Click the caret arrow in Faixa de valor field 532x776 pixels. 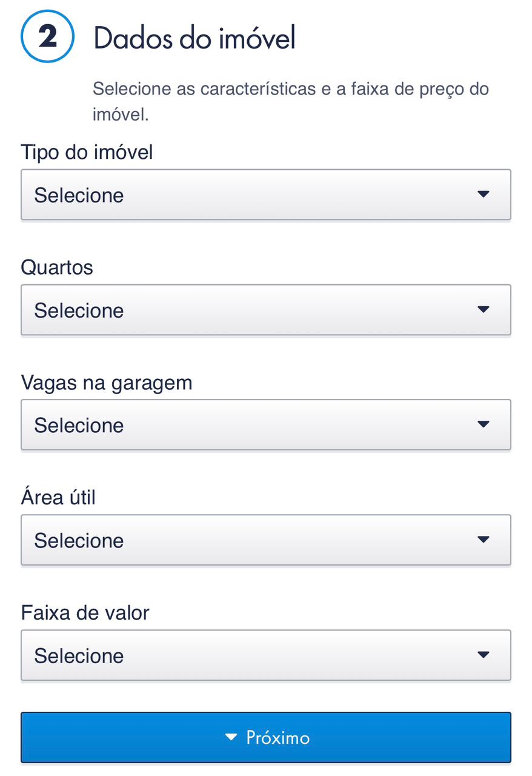click(483, 655)
